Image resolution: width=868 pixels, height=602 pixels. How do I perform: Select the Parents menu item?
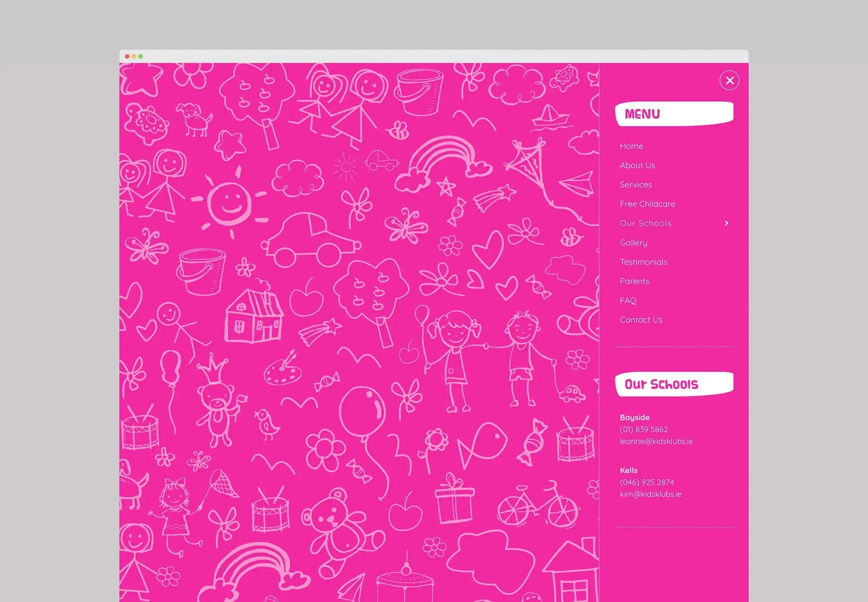click(634, 281)
